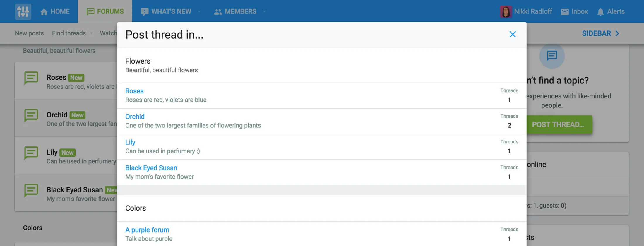Choose Orchid forum in the dialog
This screenshot has width=644, height=246.
pos(135,117)
